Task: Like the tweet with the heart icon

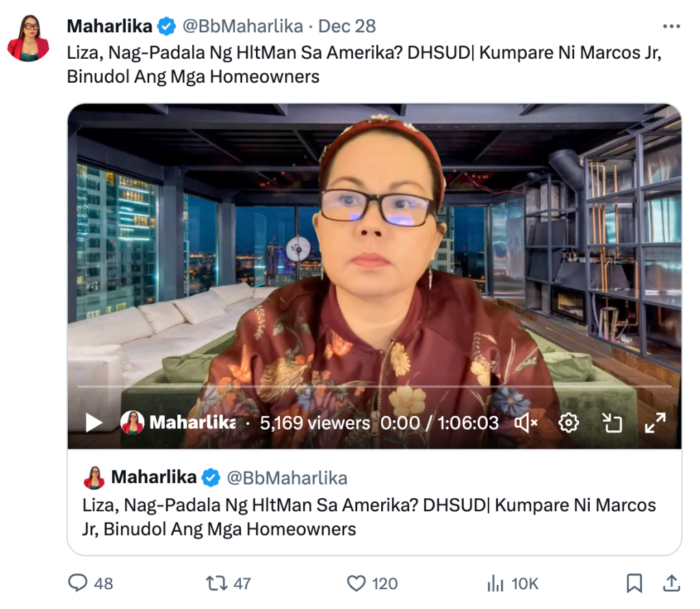Action: 357,583
